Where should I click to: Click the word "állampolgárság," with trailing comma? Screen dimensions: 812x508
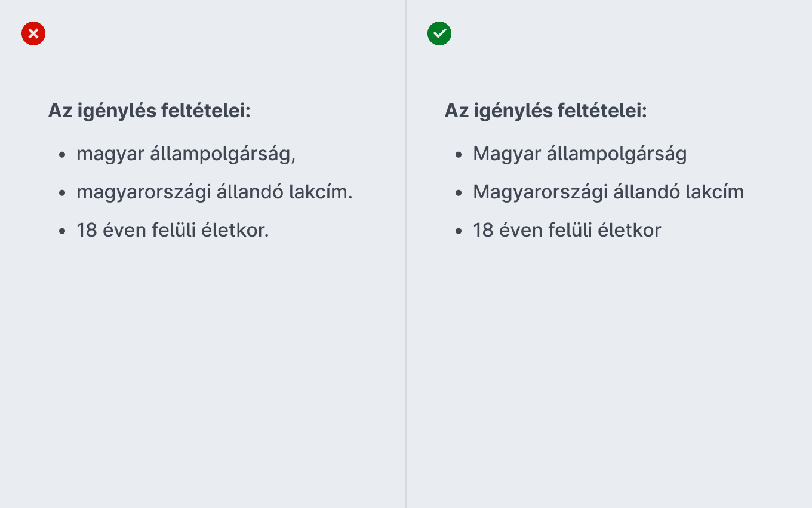[223, 154]
